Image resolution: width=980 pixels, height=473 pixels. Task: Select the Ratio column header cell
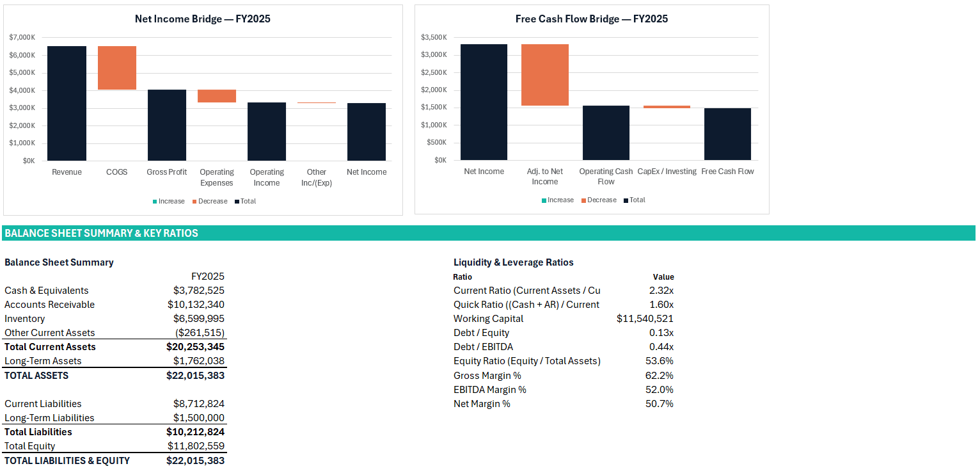click(462, 277)
